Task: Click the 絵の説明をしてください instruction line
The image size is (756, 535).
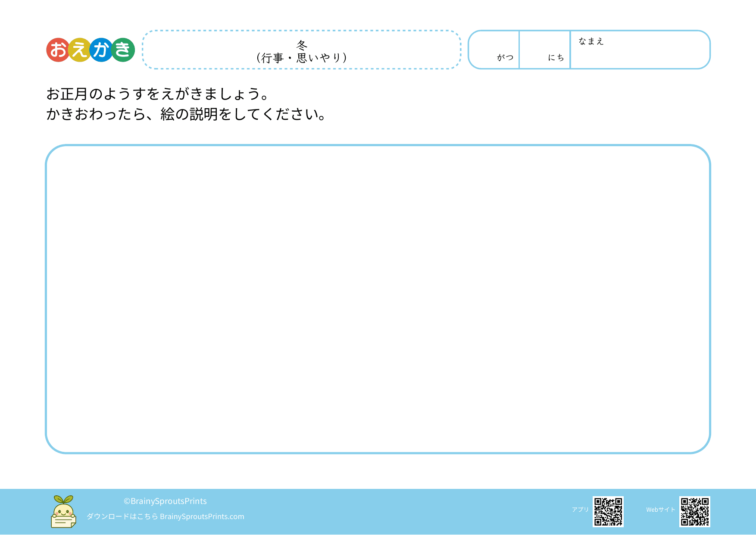Action: click(186, 114)
